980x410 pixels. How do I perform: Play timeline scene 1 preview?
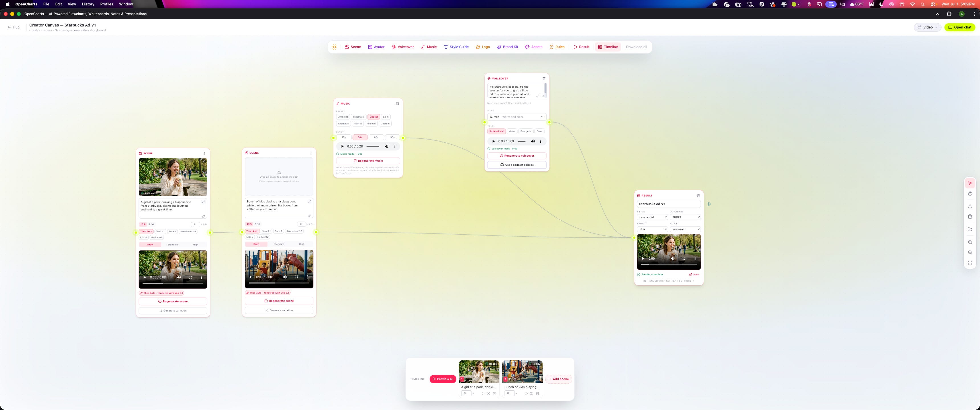pos(483,394)
